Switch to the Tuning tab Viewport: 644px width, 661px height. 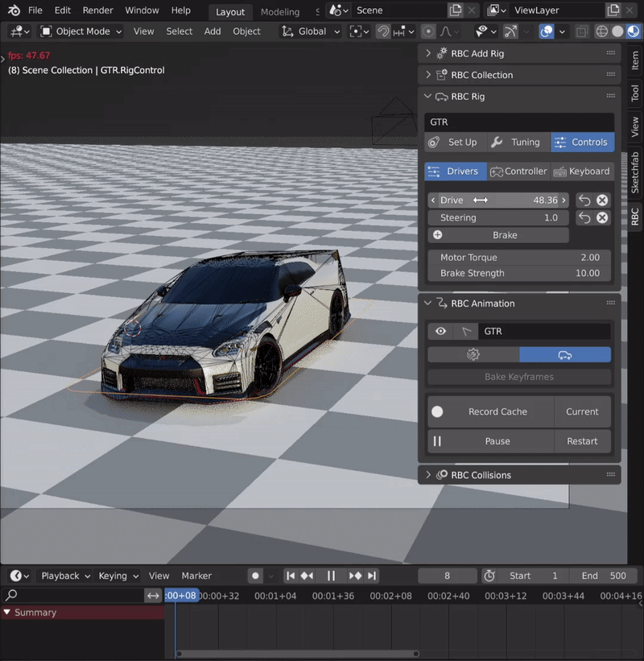pyautogui.click(x=519, y=142)
